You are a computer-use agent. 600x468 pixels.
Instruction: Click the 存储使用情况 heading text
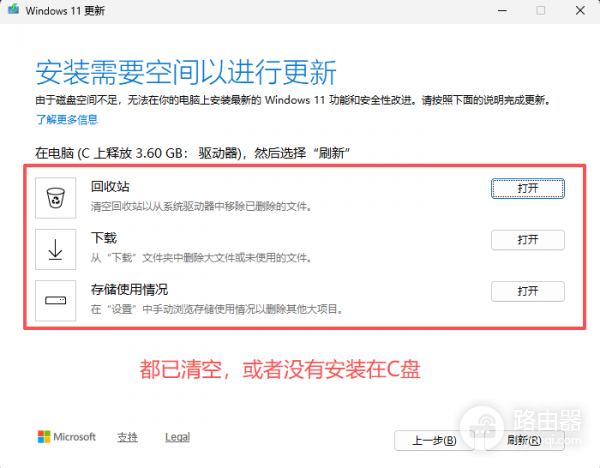coord(129,290)
